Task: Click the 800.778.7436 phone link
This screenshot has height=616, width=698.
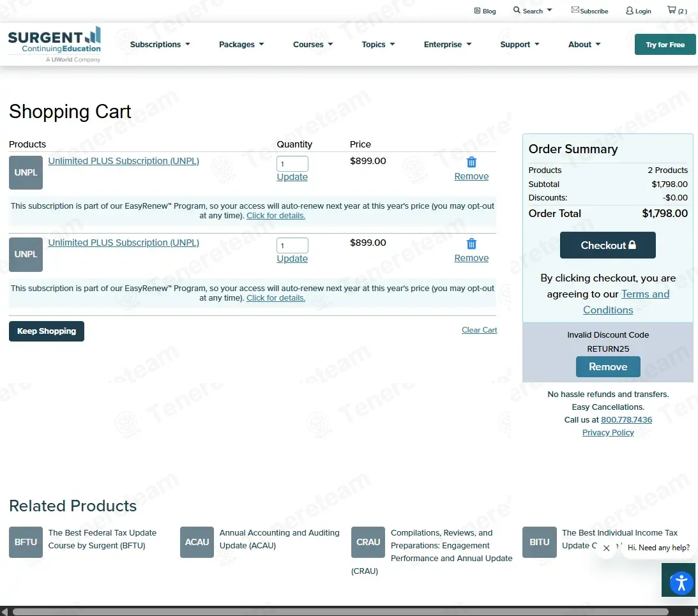Action: pyautogui.click(x=626, y=420)
